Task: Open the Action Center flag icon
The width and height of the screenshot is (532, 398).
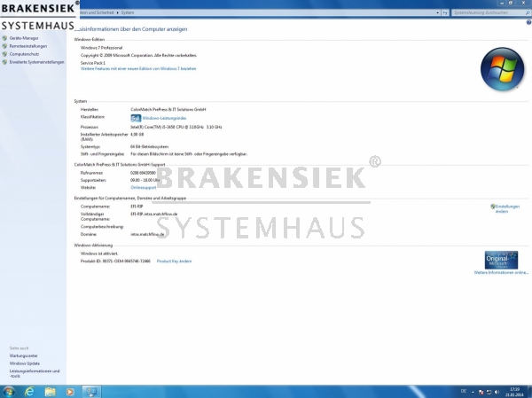Action: point(481,392)
